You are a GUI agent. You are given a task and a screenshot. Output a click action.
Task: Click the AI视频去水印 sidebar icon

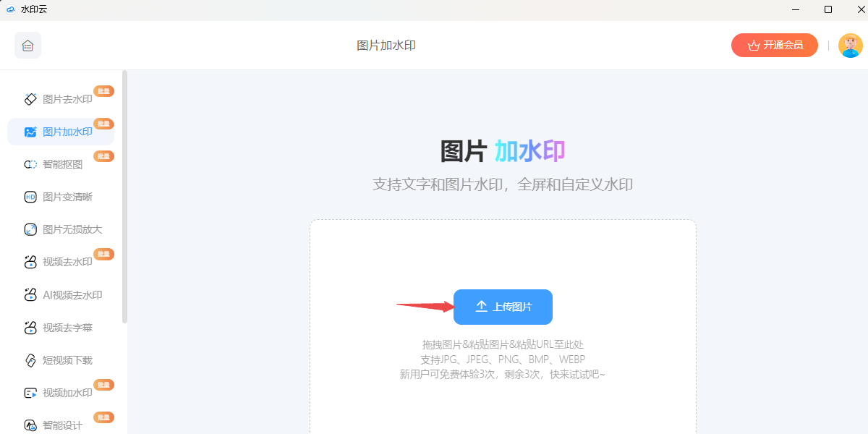point(30,294)
